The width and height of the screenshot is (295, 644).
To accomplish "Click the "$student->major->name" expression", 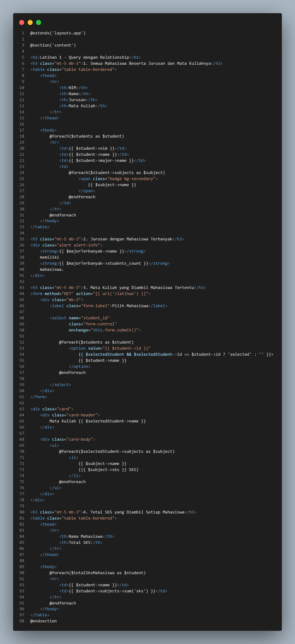I will click(x=101, y=161).
